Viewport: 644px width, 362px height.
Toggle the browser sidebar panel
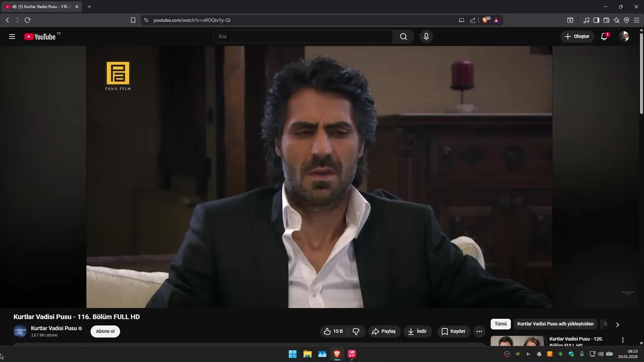pos(596,20)
